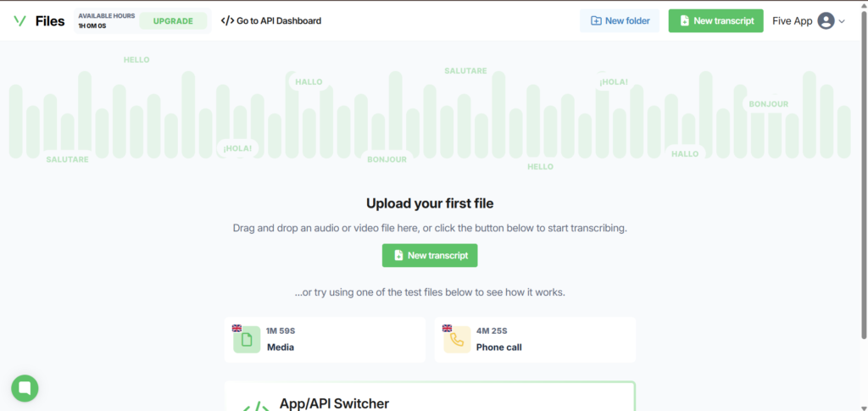Viewport: 868px width, 411px height.
Task: Click the UK flag on Media file
Action: pos(236,328)
